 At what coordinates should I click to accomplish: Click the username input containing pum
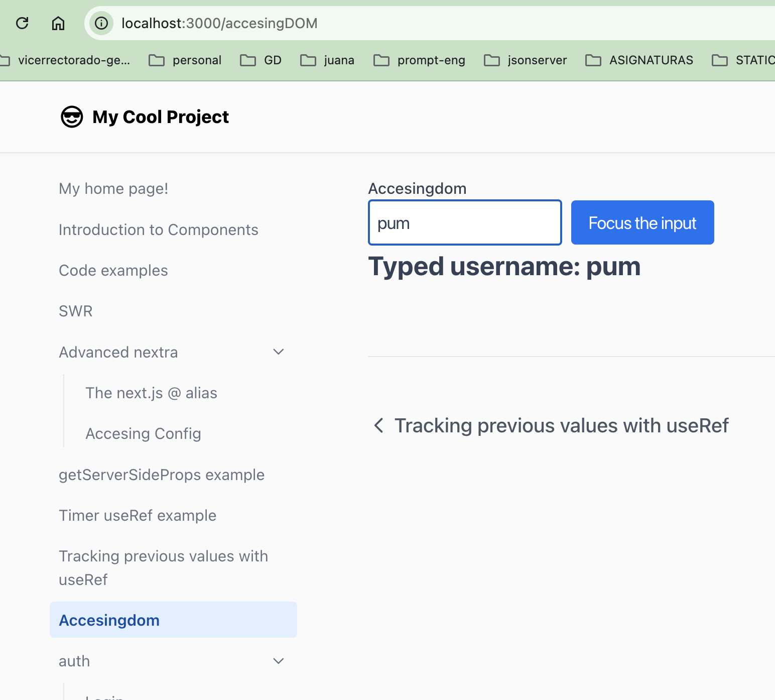click(465, 222)
